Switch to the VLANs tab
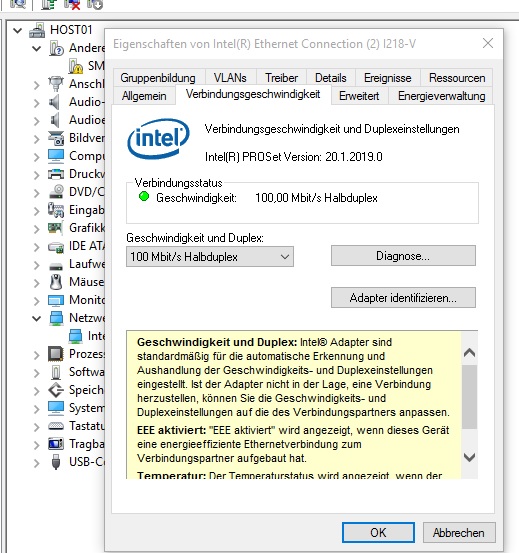Viewport: 519px width, 553px height. [x=230, y=78]
